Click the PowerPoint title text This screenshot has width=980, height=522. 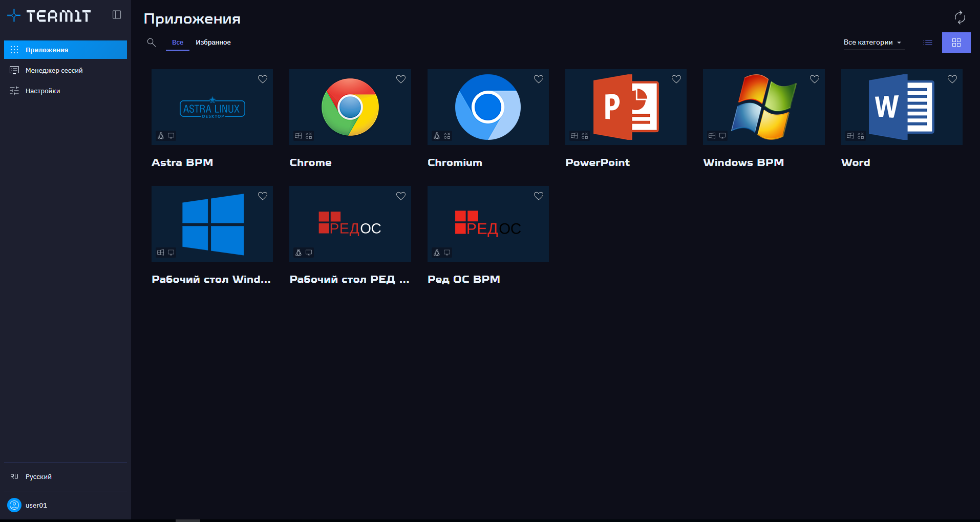(x=598, y=162)
